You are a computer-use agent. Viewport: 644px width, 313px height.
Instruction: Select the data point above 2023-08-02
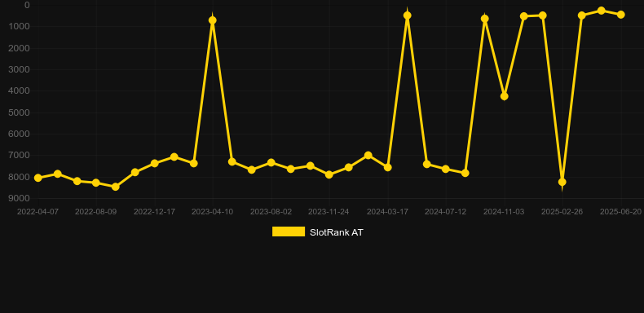point(271,163)
